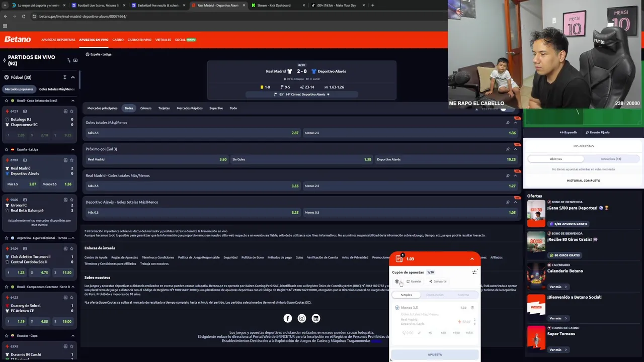This screenshot has width=644, height=362.
Task: Switch to Córners market tab
Action: (x=146, y=108)
